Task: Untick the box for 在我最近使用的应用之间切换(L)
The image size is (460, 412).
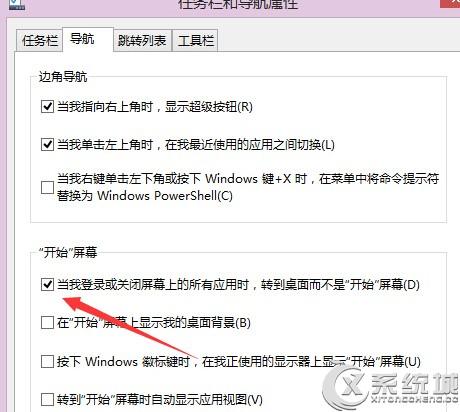Action: point(47,145)
